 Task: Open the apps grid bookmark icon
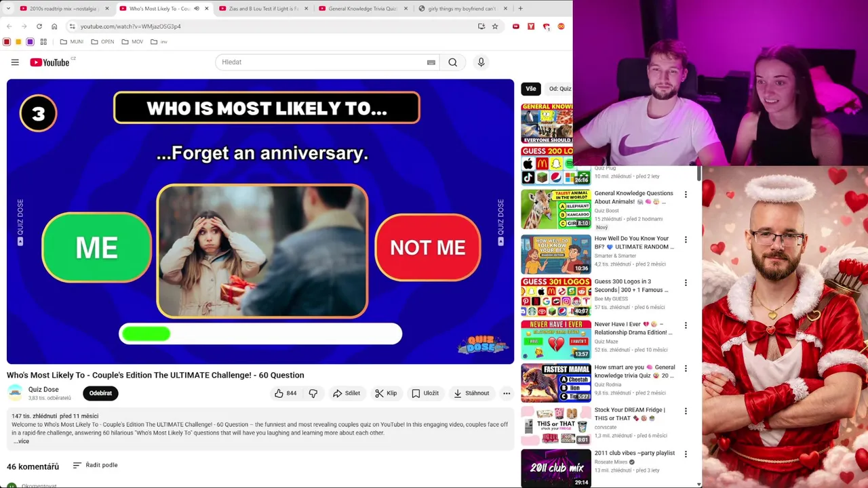click(x=43, y=42)
